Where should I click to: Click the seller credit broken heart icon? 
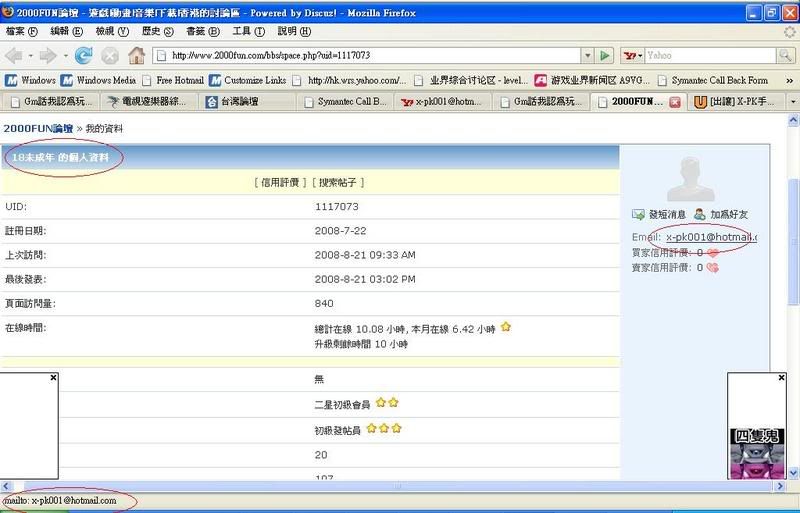pyautogui.click(x=713, y=267)
